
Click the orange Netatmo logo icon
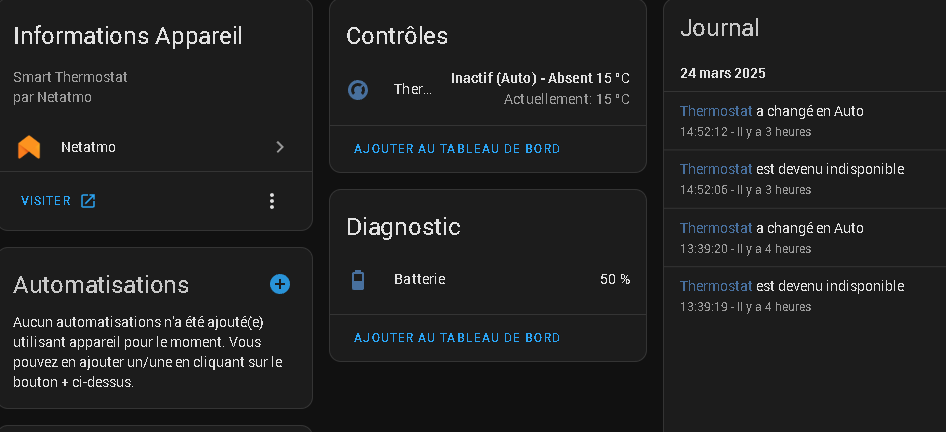coord(29,147)
